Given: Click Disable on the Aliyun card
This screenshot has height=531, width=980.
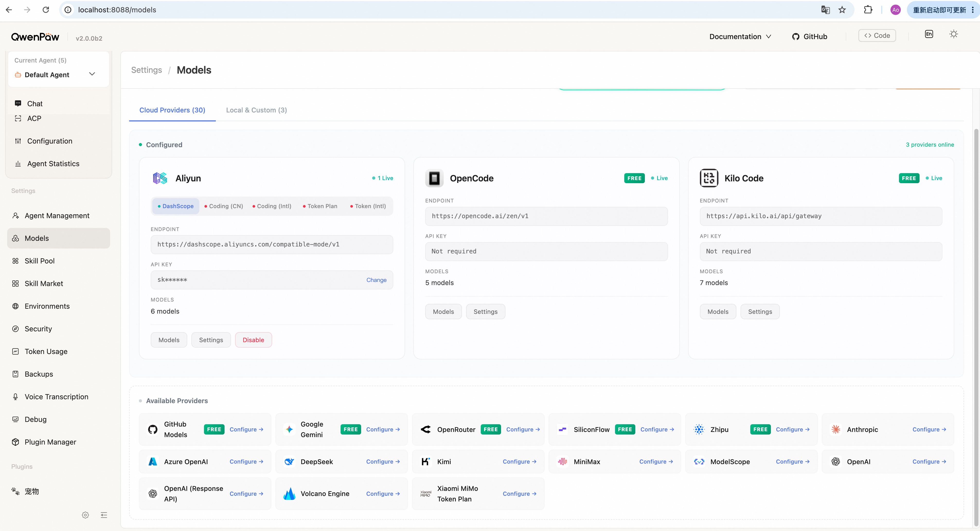Looking at the screenshot, I should 253,340.
